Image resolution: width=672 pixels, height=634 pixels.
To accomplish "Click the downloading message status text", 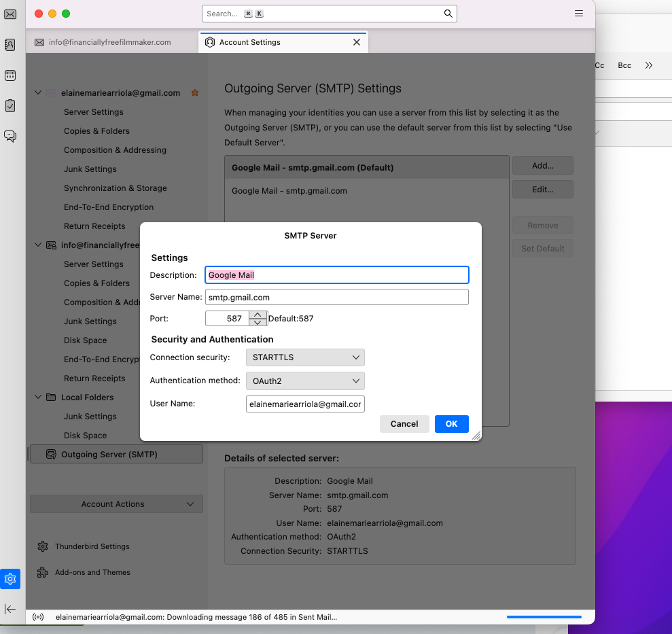I will (x=196, y=617).
